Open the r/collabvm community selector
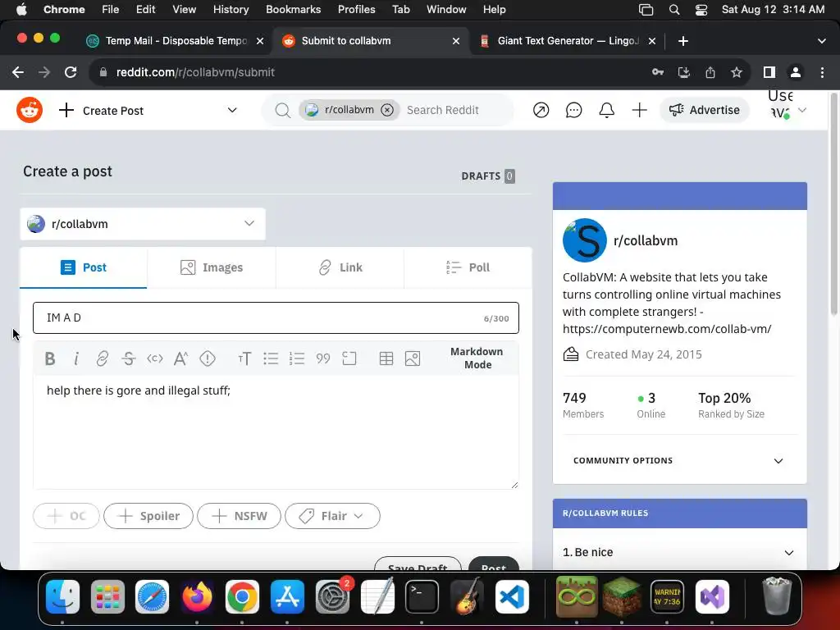 click(x=143, y=224)
